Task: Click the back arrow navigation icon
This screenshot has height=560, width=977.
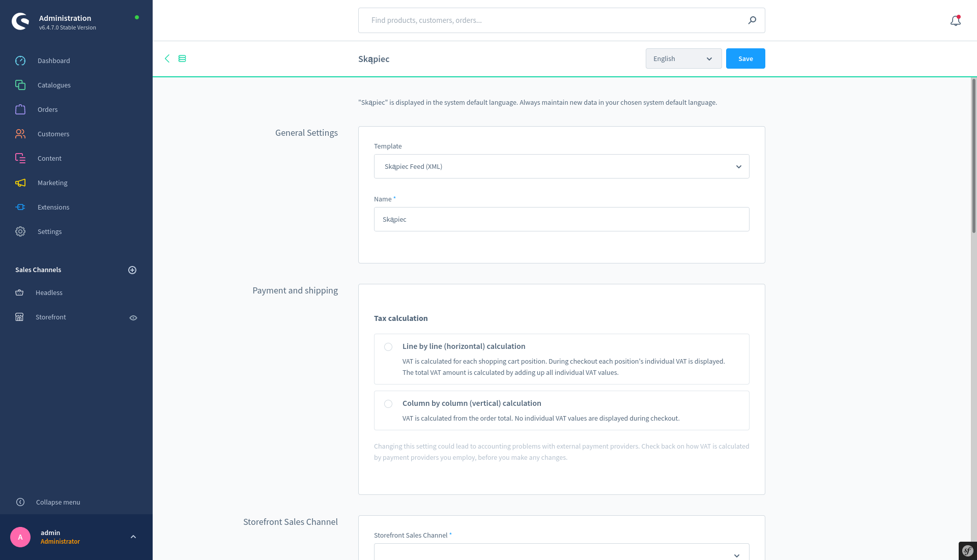Action: pyautogui.click(x=167, y=58)
